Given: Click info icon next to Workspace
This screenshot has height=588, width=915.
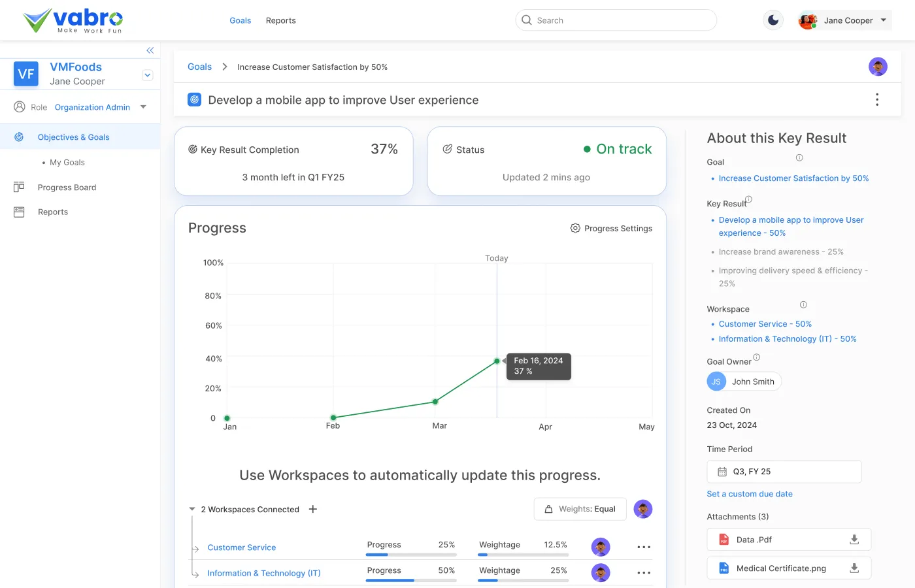Looking at the screenshot, I should [x=803, y=305].
